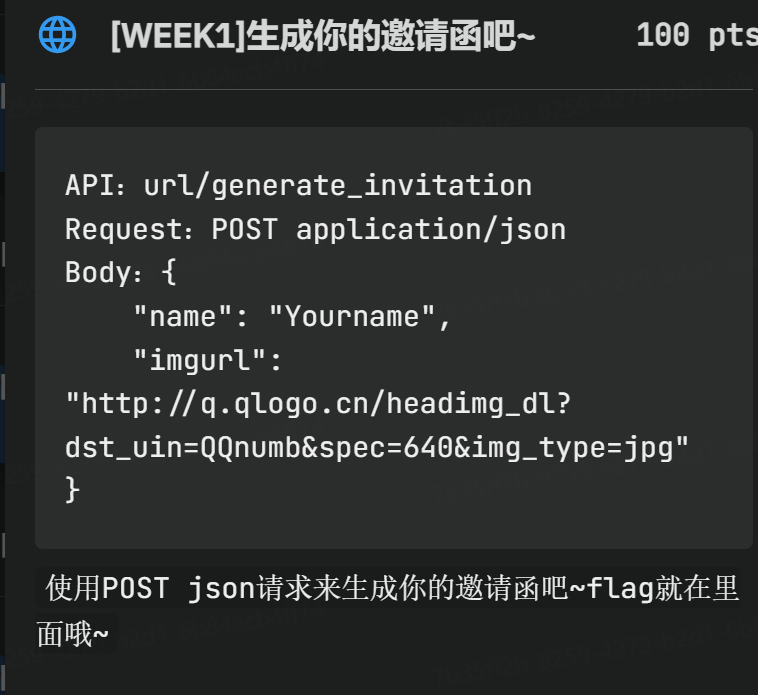The height and width of the screenshot is (695, 758).
Task: Click QQnumb in the dst_uin parameter
Action: 246,447
